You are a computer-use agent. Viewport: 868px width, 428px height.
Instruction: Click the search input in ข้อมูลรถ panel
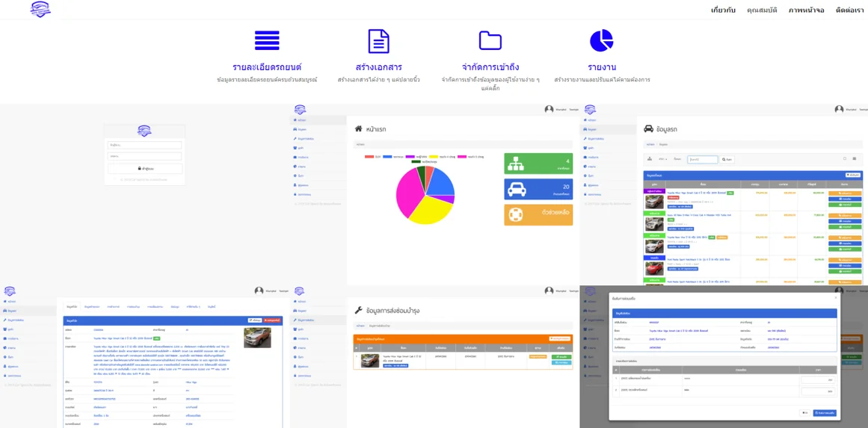[703, 159]
